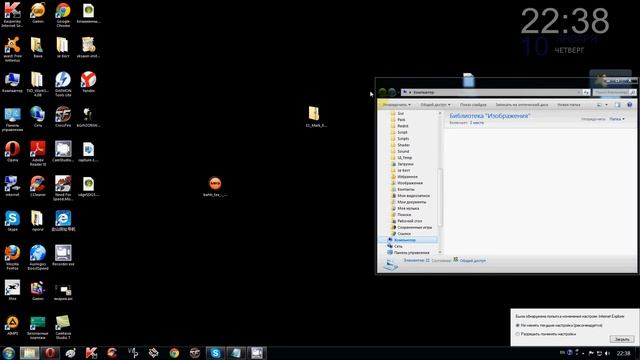640x360 pixels.
Task: Select Мои документы in navigation tree
Action: (408, 202)
